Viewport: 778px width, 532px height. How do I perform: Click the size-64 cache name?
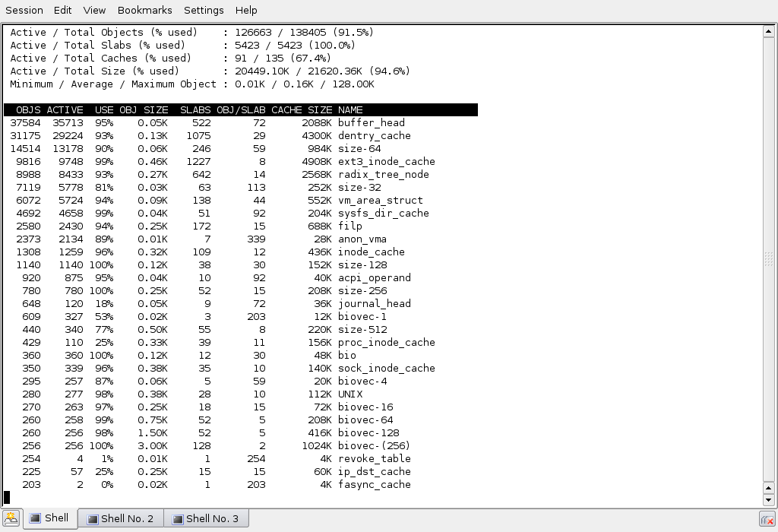click(x=359, y=148)
